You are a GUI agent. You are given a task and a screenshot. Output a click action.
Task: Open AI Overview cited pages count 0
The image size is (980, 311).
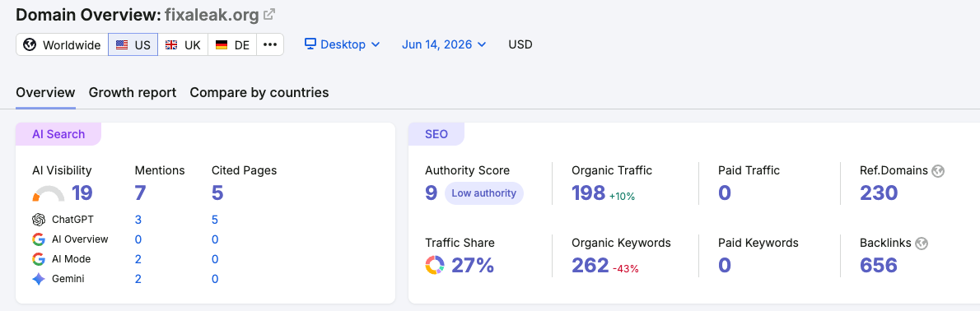[215, 239]
